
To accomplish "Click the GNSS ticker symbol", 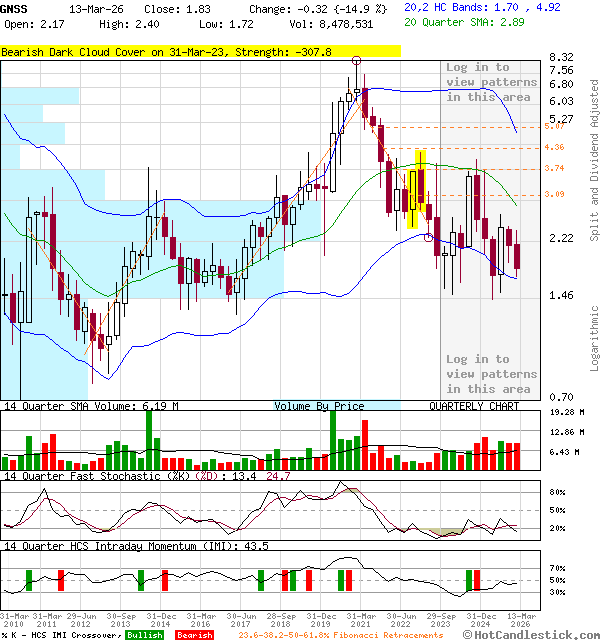I will 15,8.
